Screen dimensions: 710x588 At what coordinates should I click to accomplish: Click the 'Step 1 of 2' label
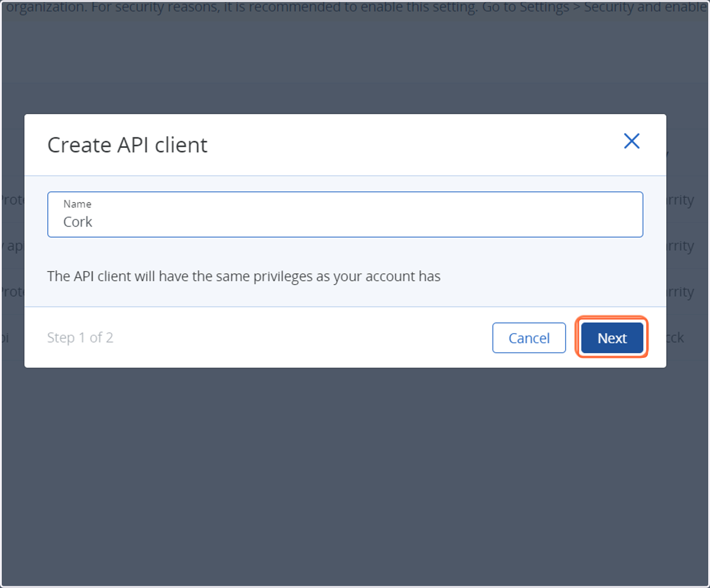click(x=80, y=338)
